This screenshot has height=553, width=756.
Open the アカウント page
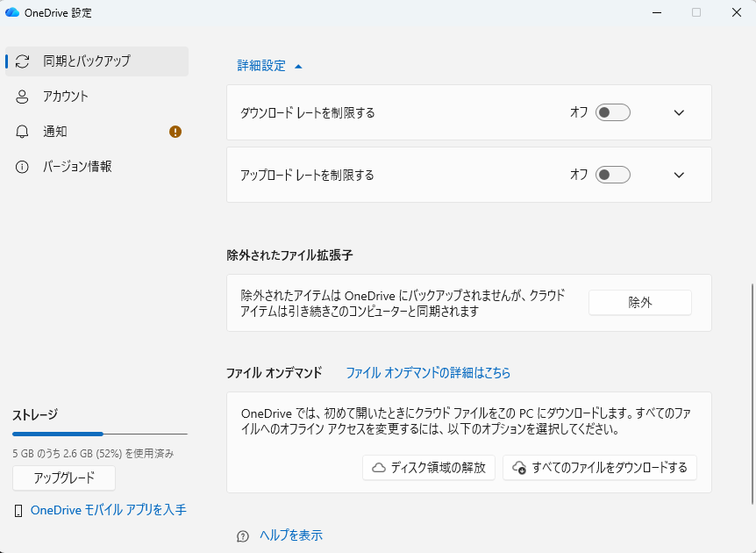coord(96,97)
